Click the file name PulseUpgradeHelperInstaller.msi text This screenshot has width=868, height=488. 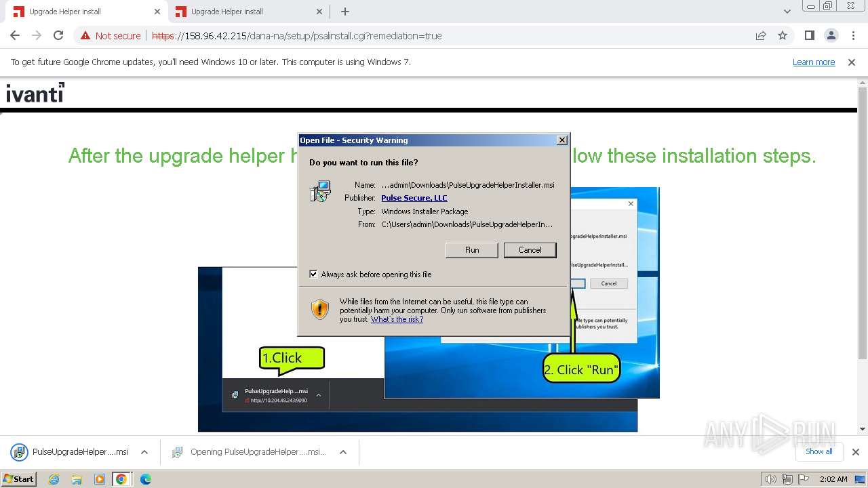[468, 185]
